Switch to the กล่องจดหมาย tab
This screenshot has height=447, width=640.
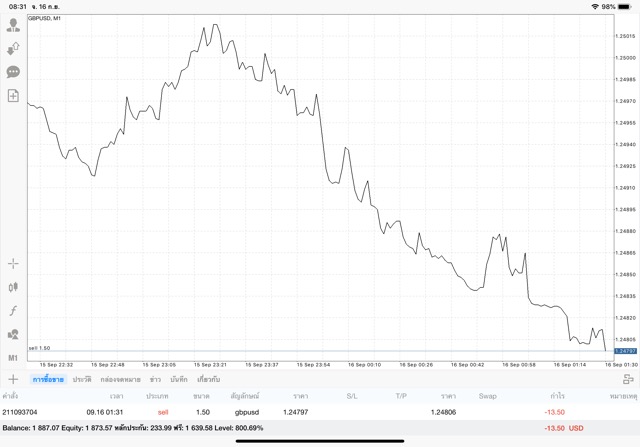tap(120, 379)
